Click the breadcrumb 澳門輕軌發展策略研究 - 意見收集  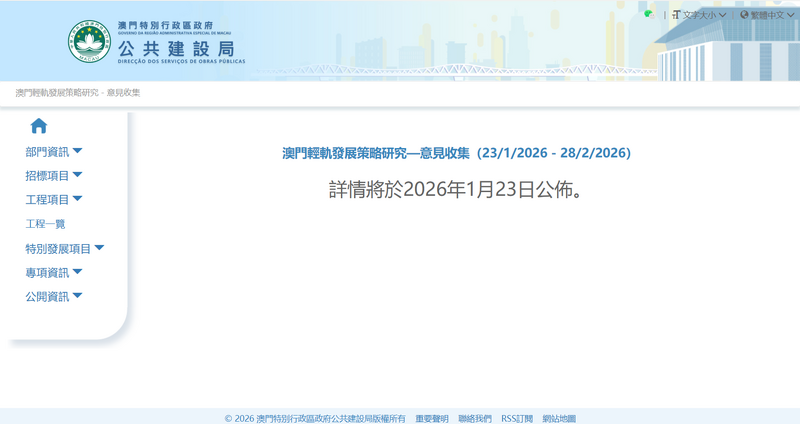(78, 92)
